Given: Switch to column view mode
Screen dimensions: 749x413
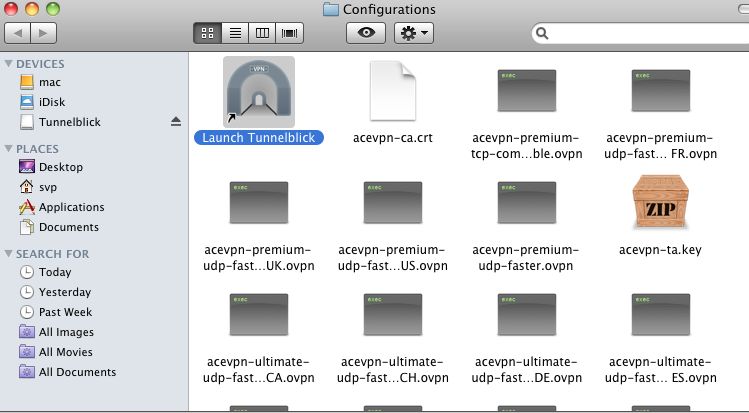Looking at the screenshot, I should [x=262, y=33].
